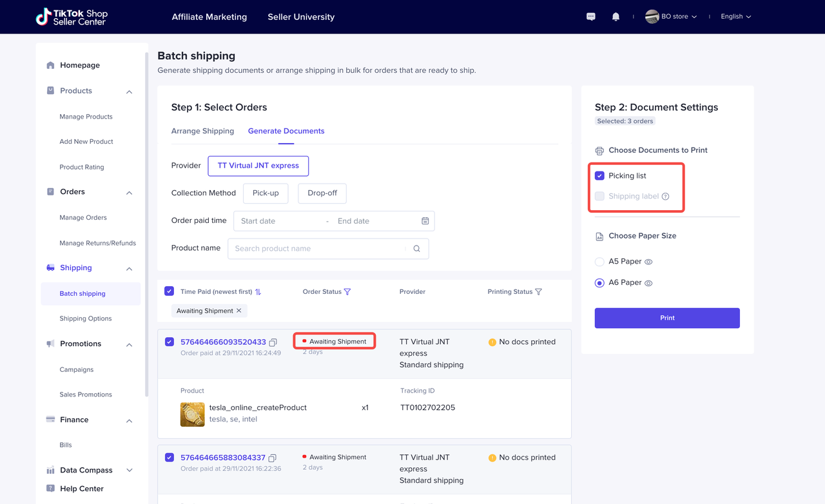The image size is (825, 504).
Task: Open the Order Status filter icon
Action: coord(347,292)
